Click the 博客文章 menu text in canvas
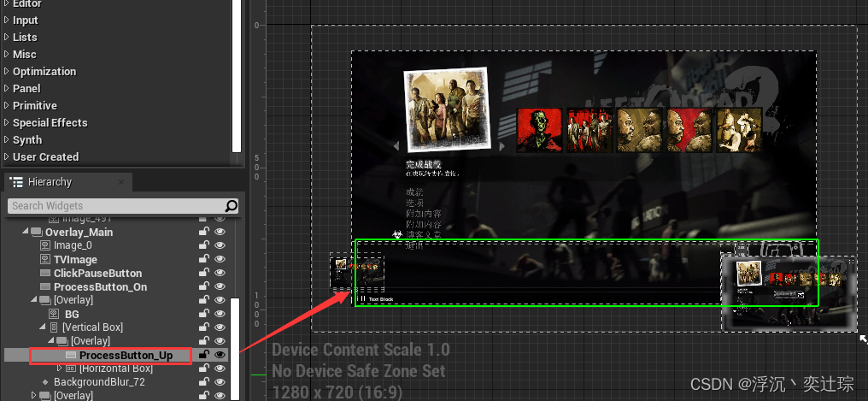 point(424,235)
